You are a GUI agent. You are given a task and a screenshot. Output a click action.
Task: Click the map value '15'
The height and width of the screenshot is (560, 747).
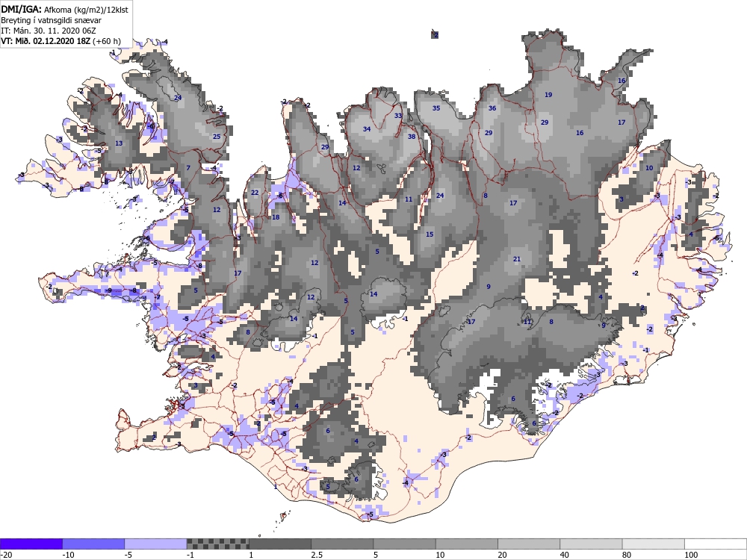430,234
